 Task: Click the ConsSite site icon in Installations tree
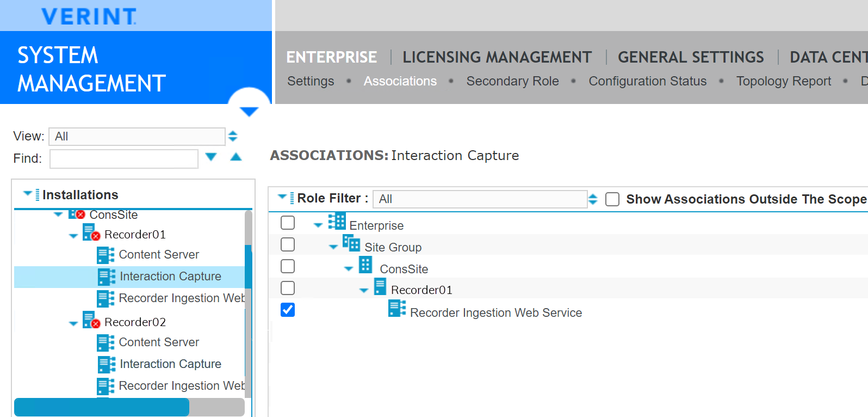click(76, 214)
